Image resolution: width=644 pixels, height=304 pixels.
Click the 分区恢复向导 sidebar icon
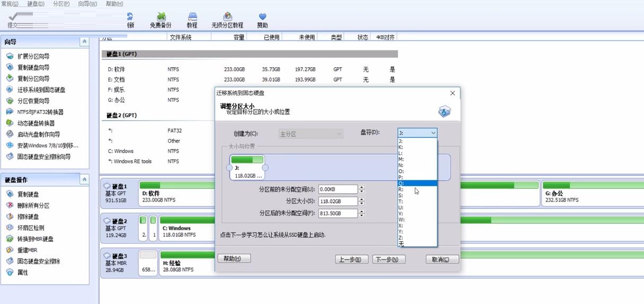10,101
